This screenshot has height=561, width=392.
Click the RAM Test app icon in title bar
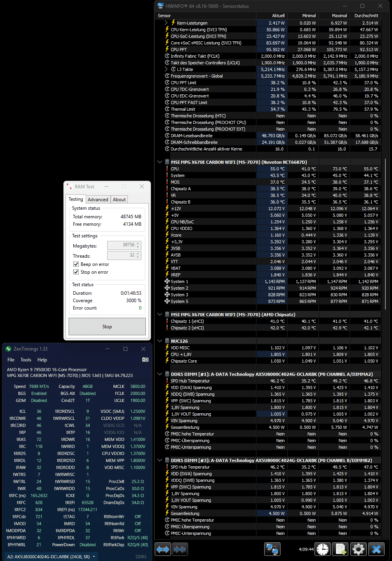[x=69, y=187]
